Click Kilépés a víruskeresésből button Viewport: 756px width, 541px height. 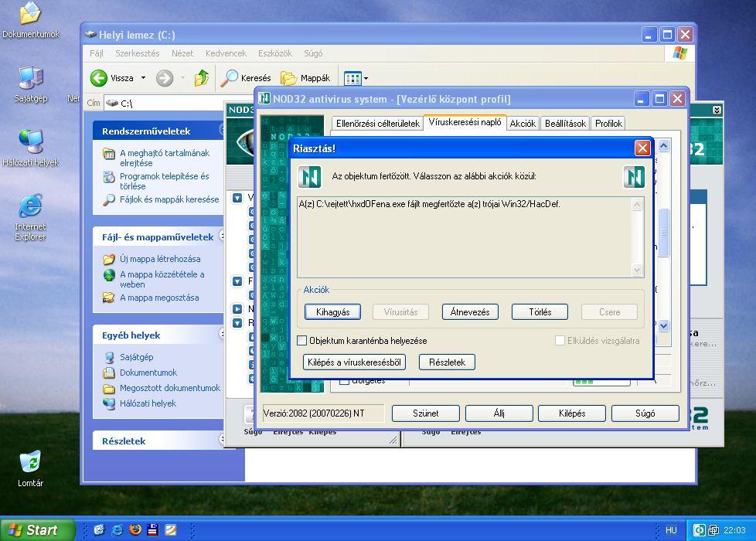tap(354, 362)
